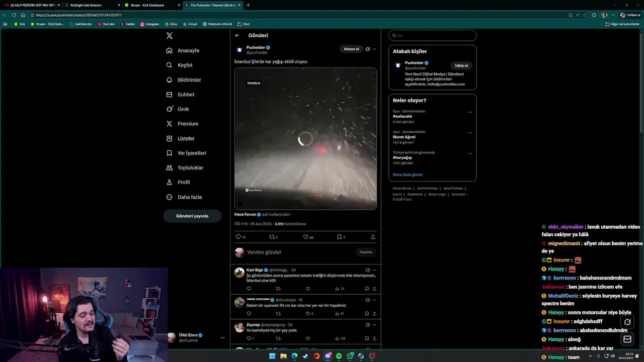The height and width of the screenshot is (362, 644).
Task: Open more options for the #karyağışı trend
Action: coord(470,153)
